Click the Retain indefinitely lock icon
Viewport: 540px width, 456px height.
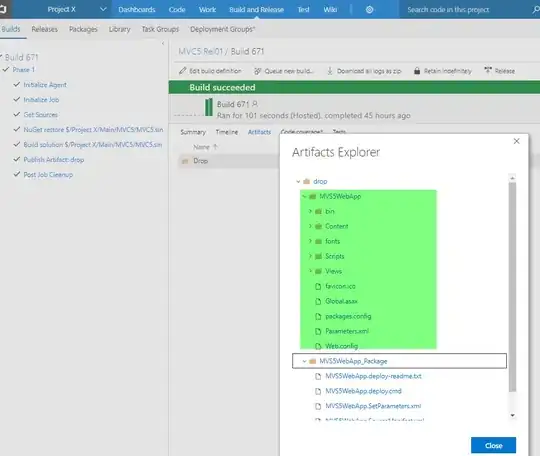pos(417,71)
